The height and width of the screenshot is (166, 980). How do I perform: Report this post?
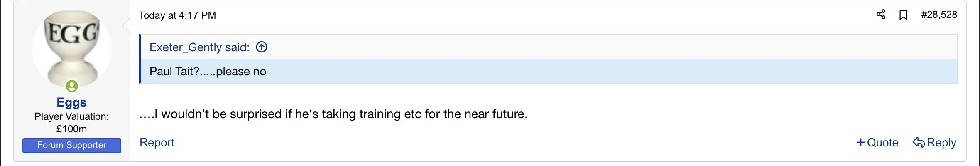pyautogui.click(x=157, y=142)
